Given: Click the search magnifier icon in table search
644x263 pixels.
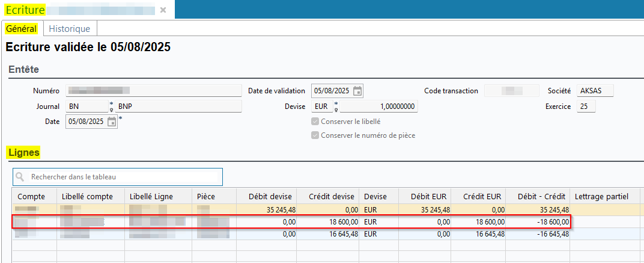Looking at the screenshot, I should point(21,177).
